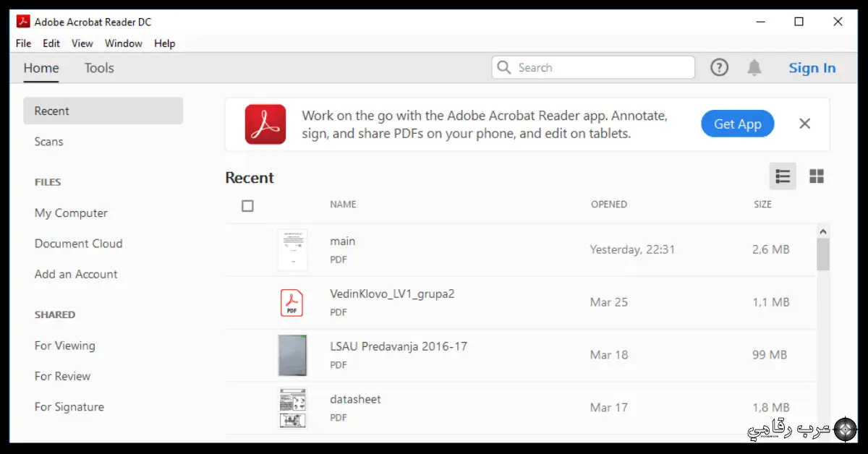Screen dimensions: 868x454
Task: Select the Recent sidebar entry
Action: tap(52, 111)
